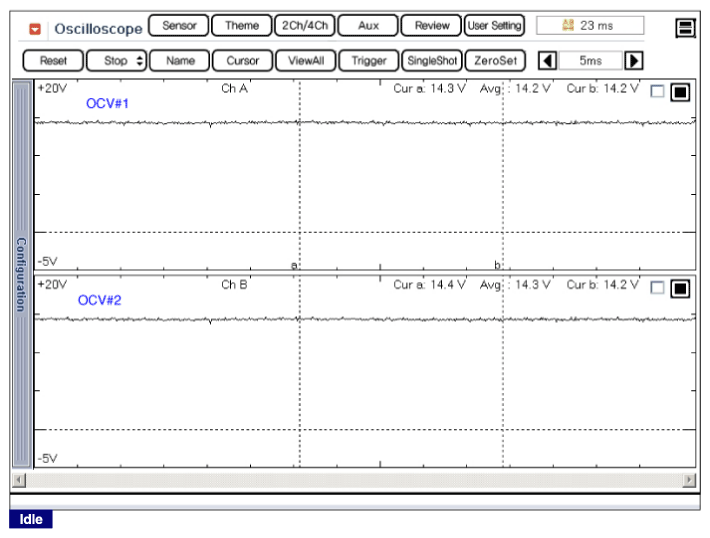This screenshot has width=710, height=538.
Task: Toggle the Ch B checkbox
Action: coord(657,288)
